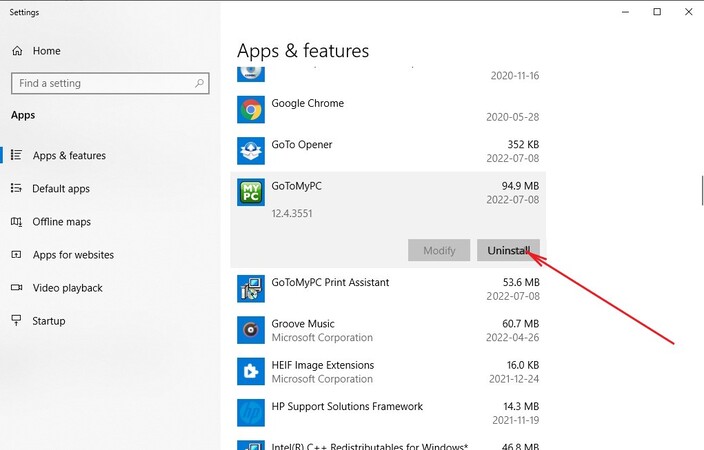Select GoToMyPC Print Assistant entry

point(388,289)
